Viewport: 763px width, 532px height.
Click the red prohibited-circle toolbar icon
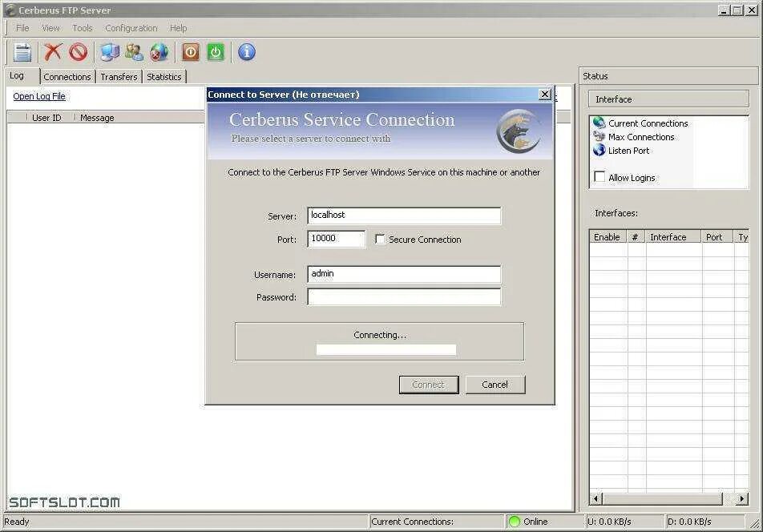coord(78,51)
